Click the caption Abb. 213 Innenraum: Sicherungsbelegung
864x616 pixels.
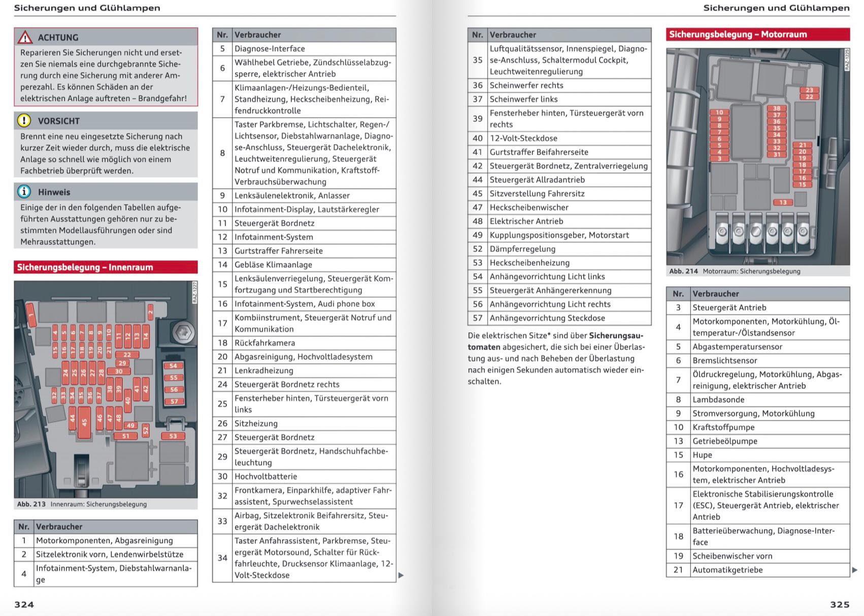coord(82,504)
